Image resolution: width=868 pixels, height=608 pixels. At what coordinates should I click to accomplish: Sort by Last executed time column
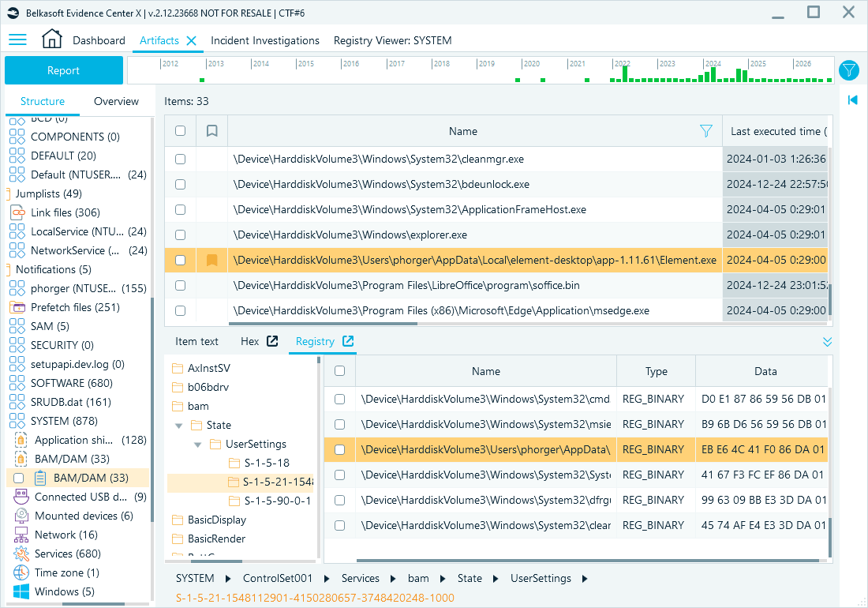click(775, 131)
